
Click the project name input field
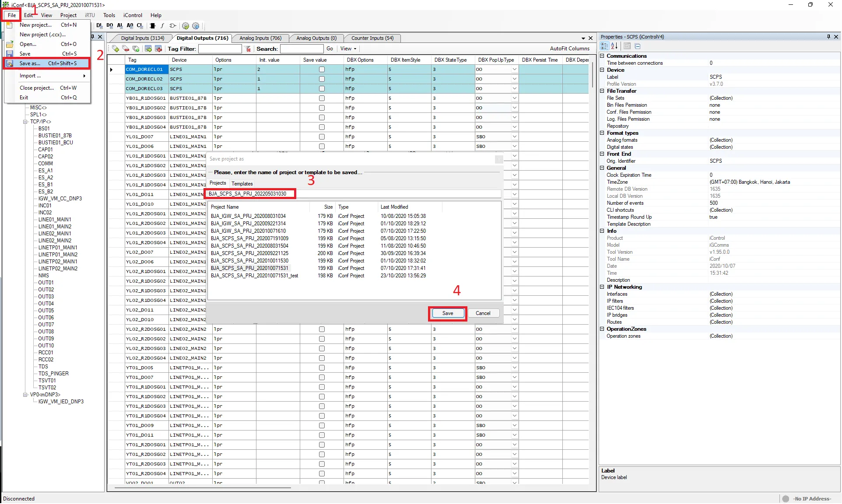coord(354,194)
